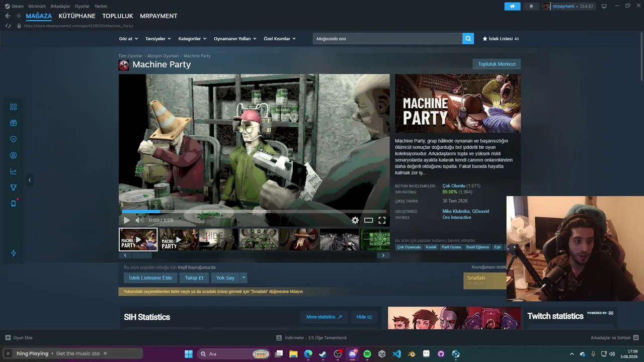Open the MRPAYMENT profile tab
Screen dimensions: 644x362
point(158,16)
